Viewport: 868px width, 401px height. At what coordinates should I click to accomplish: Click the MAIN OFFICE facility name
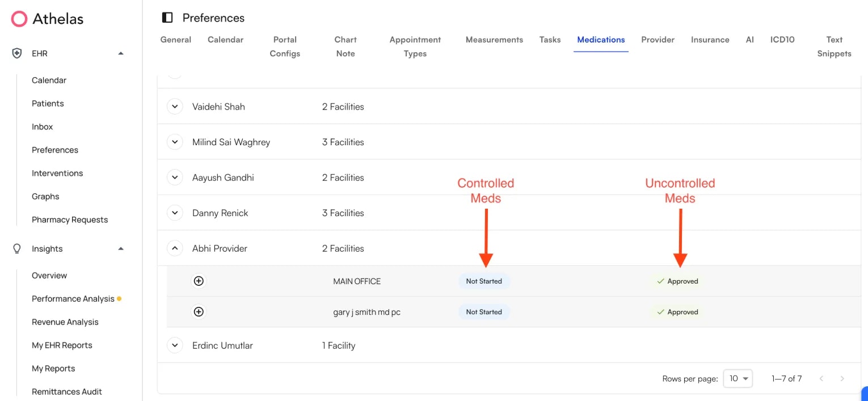(357, 281)
